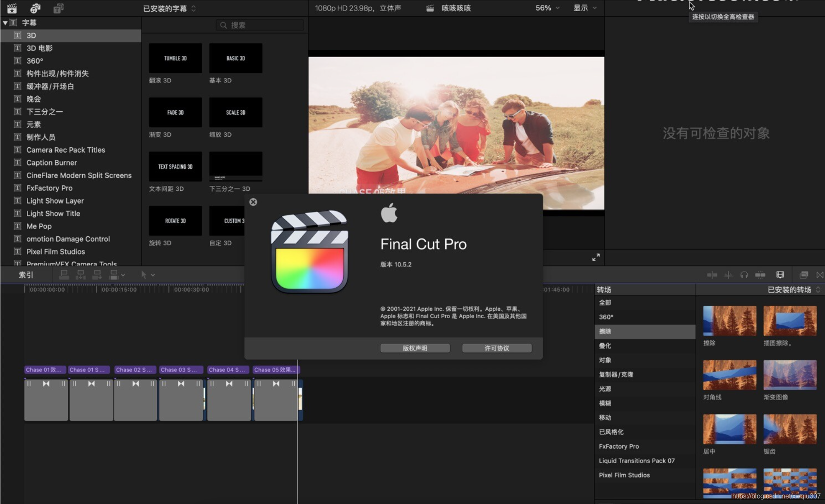Select the Chase 05 效果 title clip

pyautogui.click(x=276, y=370)
